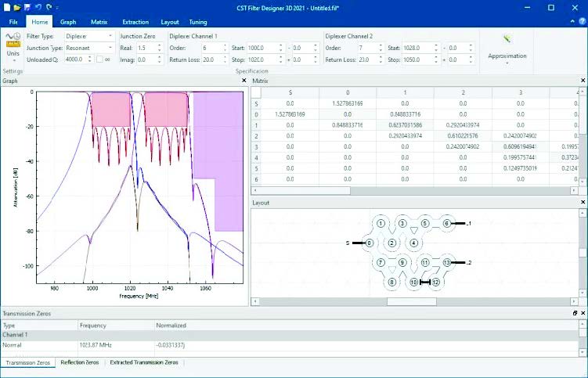
Task: Switch to the Extraction ribbon tab
Action: pos(135,22)
